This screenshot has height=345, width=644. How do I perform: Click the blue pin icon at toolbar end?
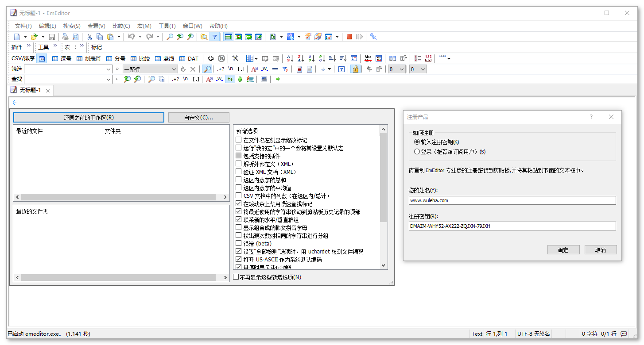pyautogui.click(x=373, y=37)
